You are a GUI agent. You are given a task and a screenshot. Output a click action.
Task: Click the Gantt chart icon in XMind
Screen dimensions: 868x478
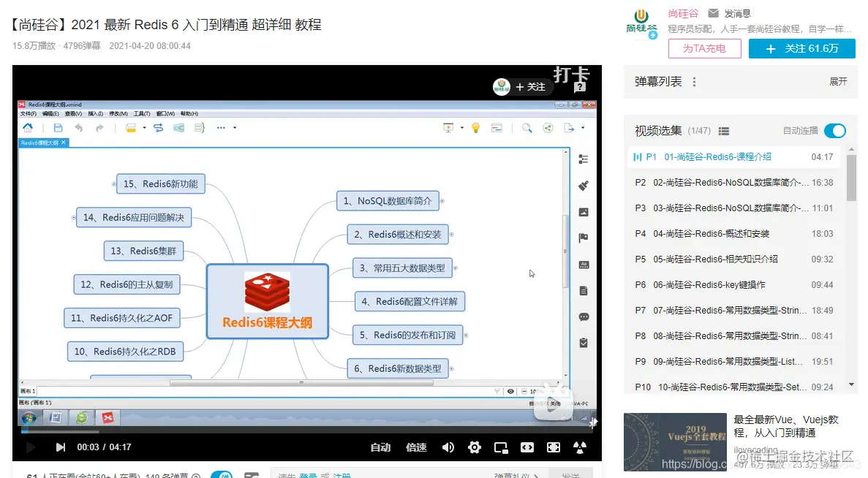[x=497, y=128]
